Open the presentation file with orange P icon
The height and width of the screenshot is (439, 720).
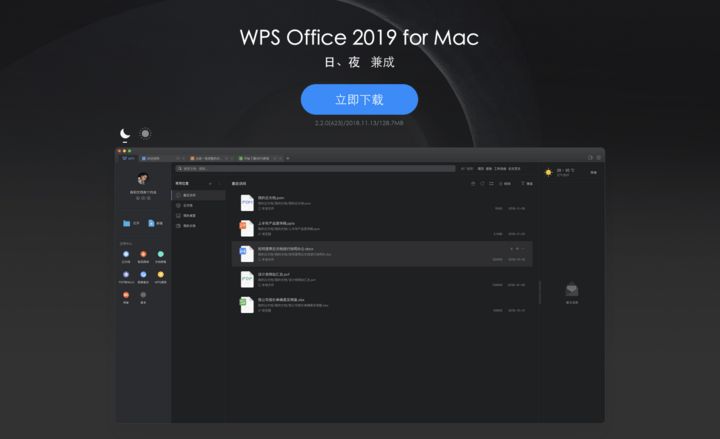pyautogui.click(x=382, y=228)
